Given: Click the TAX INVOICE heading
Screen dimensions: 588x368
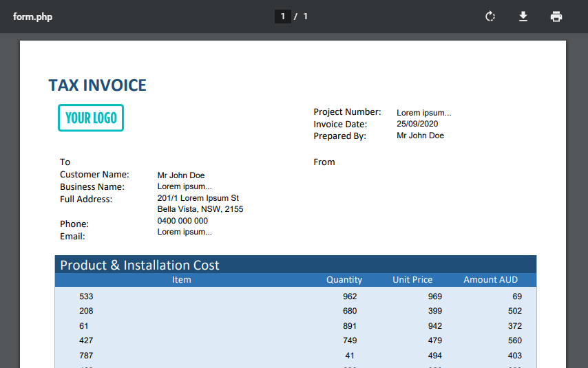Looking at the screenshot, I should (97, 85).
